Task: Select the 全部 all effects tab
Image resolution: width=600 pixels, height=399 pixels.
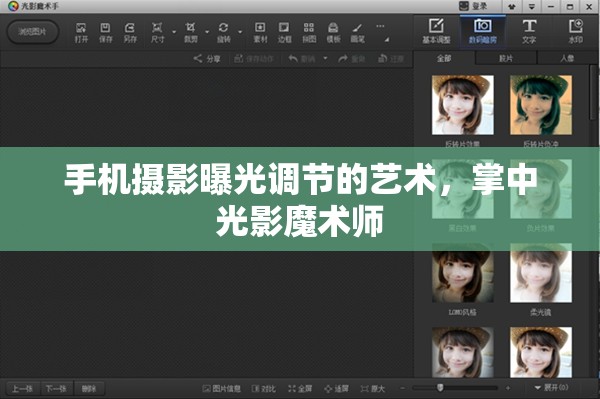Action: pyautogui.click(x=444, y=58)
